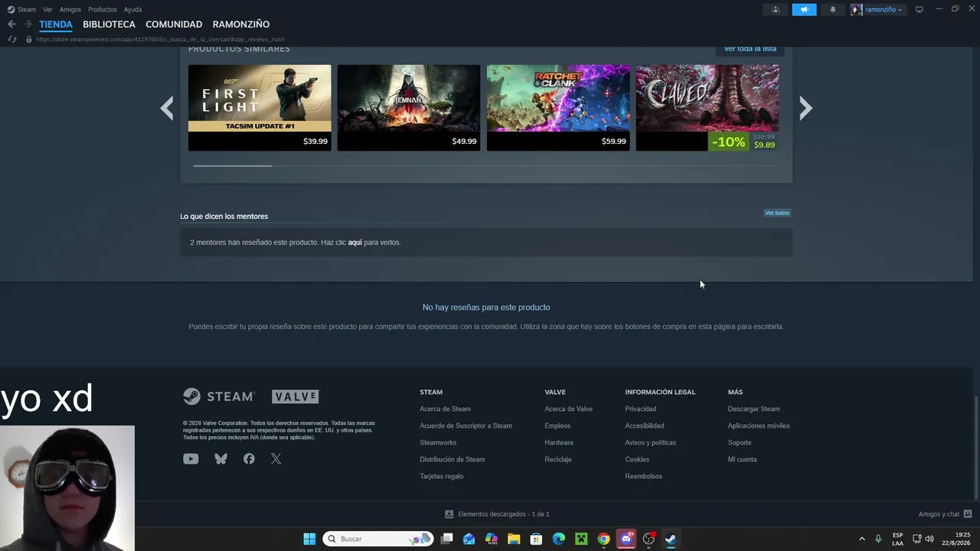Click the Windows taskbar Buscar search field
This screenshot has width=980, height=551.
click(x=377, y=539)
